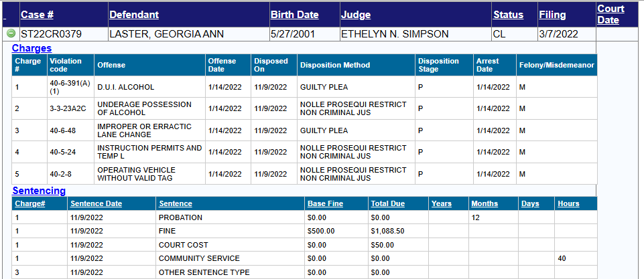The height and width of the screenshot is (279, 644).
Task: Click the Years column header
Action: 442,203
